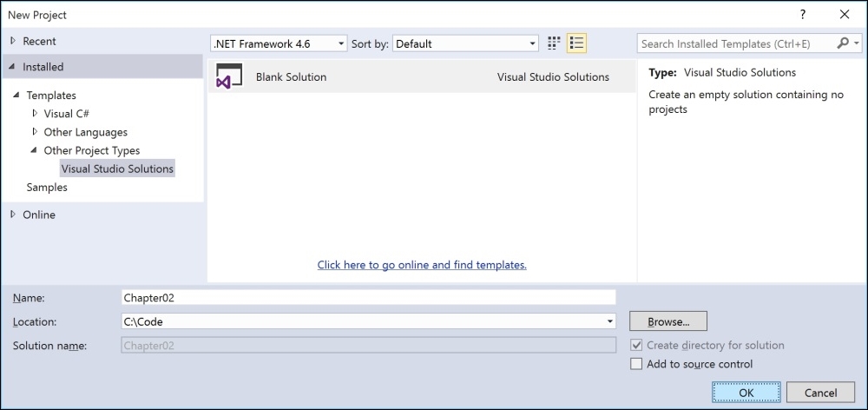868x410 pixels.
Task: Select Visual Studio Solutions tree item
Action: pyautogui.click(x=117, y=169)
